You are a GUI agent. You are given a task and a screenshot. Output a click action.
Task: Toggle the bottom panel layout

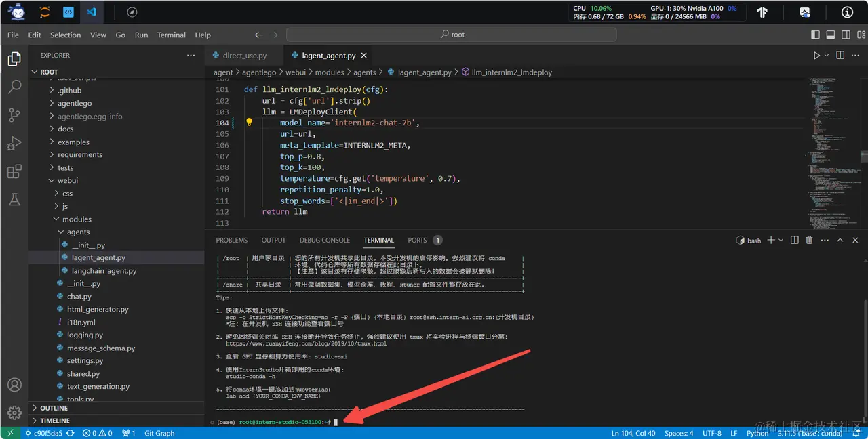click(x=829, y=35)
